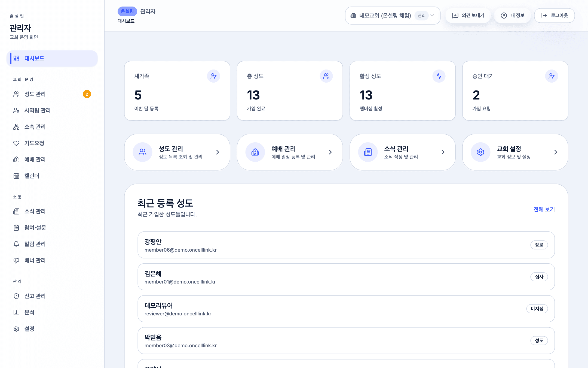The image size is (588, 368).
Task: Open the 김은혜 member row
Action: (x=346, y=277)
